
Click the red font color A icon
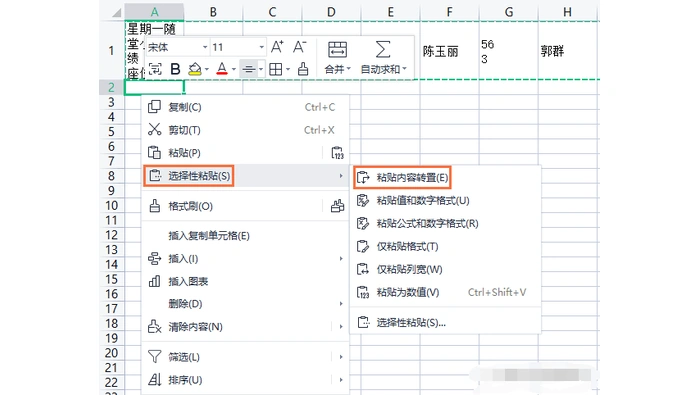point(221,69)
